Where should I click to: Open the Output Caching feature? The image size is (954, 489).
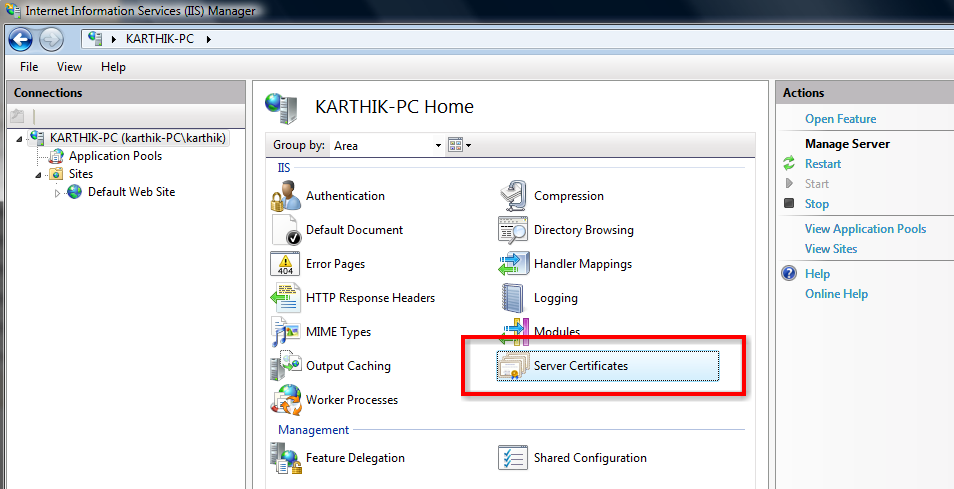coord(331,366)
